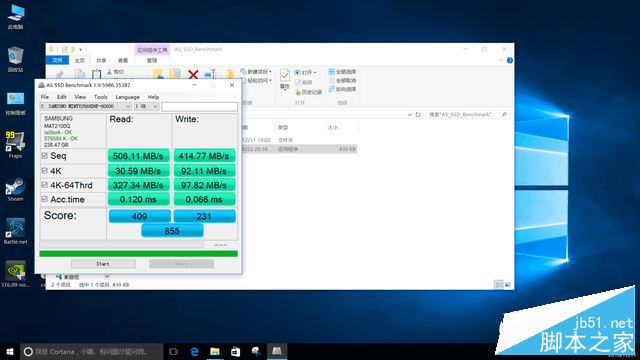Select the Steam desktop shortcut
The image size is (640, 360).
[x=16, y=189]
